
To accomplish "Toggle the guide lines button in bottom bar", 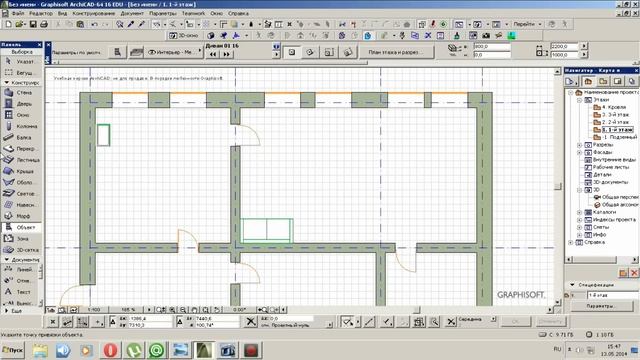I will point(347,322).
